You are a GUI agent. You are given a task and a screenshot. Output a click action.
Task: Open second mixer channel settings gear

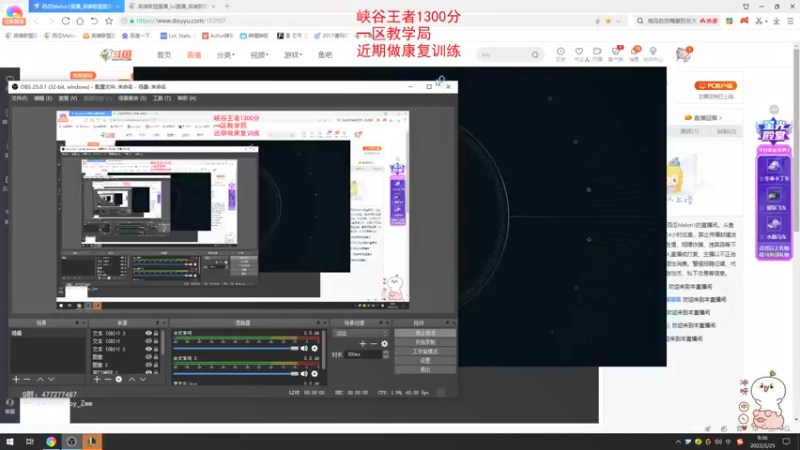click(315, 374)
